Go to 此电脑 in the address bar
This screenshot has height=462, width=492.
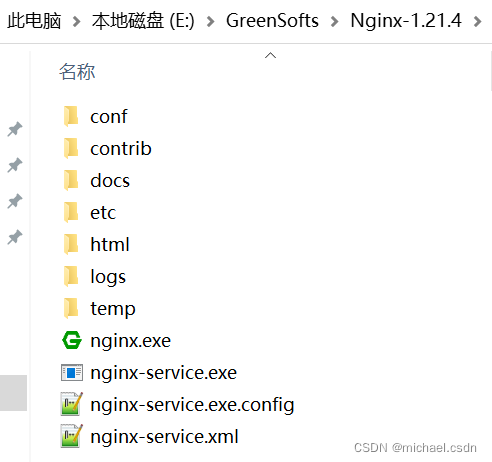[x=34, y=21]
